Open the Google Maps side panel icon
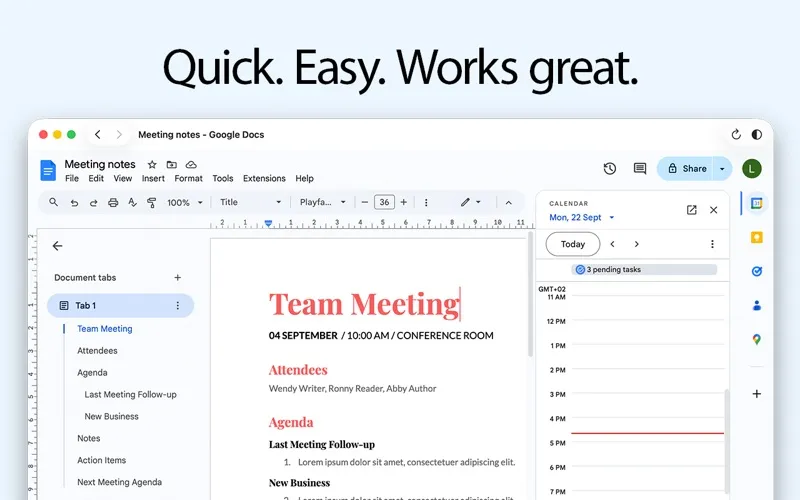Viewport: 800px width, 500px height. (757, 339)
